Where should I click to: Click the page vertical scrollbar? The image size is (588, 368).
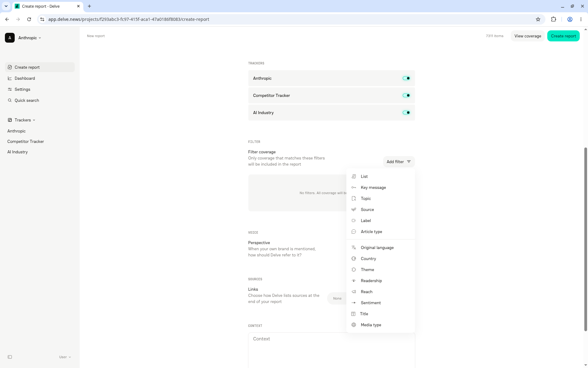(586, 239)
